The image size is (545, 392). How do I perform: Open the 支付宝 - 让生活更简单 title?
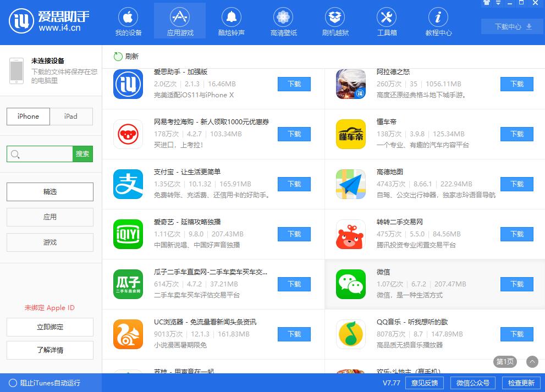coord(188,172)
